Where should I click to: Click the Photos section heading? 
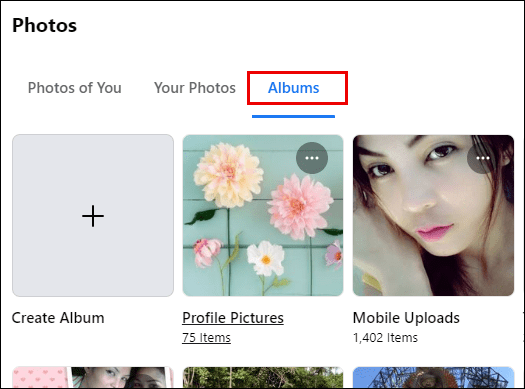click(x=45, y=25)
